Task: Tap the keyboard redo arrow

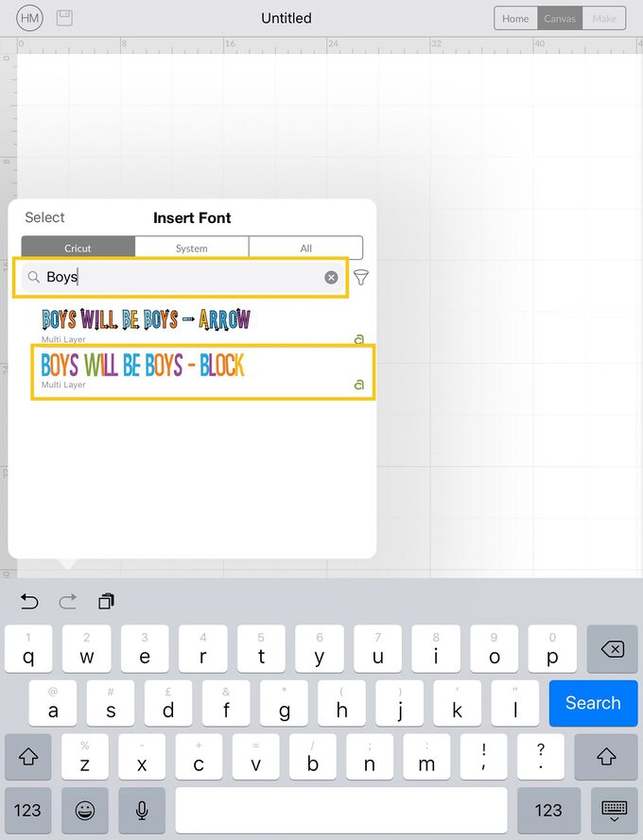Action: (68, 601)
